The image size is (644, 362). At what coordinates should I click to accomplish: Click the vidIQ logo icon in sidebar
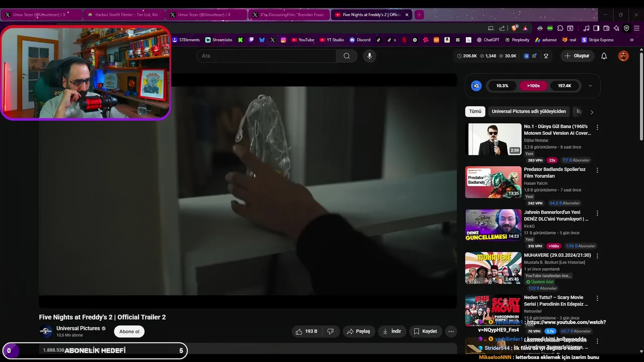tap(476, 86)
